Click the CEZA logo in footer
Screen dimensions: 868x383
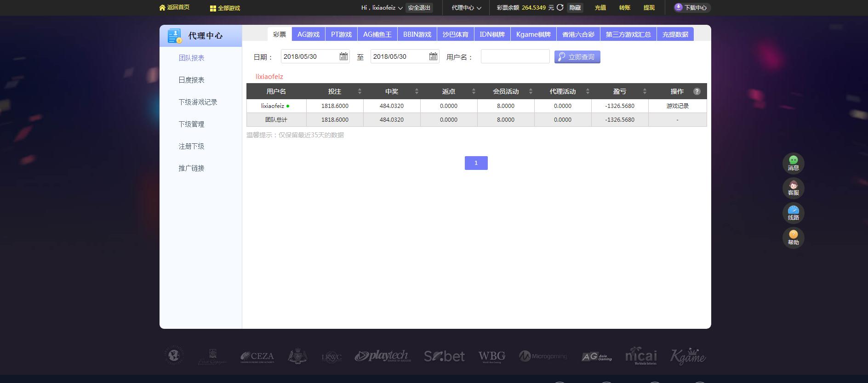point(257,356)
